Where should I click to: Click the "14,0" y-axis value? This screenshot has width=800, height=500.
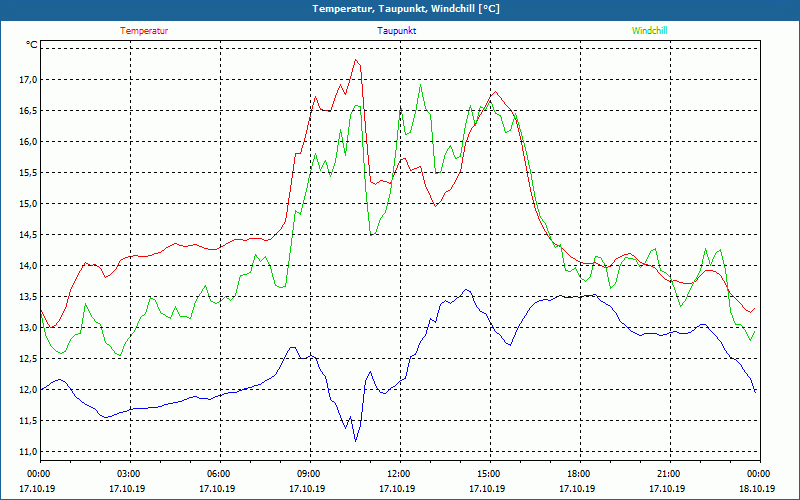coord(28,266)
